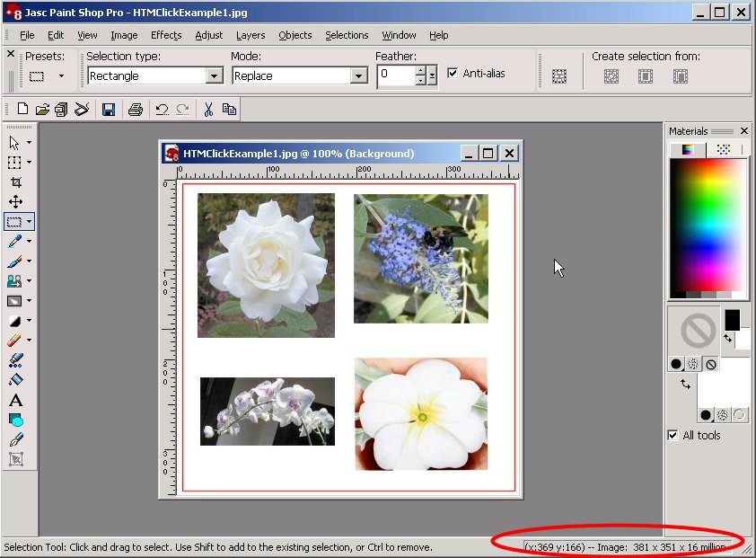This screenshot has height=558, width=756.
Task: Click the Undo arrow icon
Action: (x=162, y=110)
